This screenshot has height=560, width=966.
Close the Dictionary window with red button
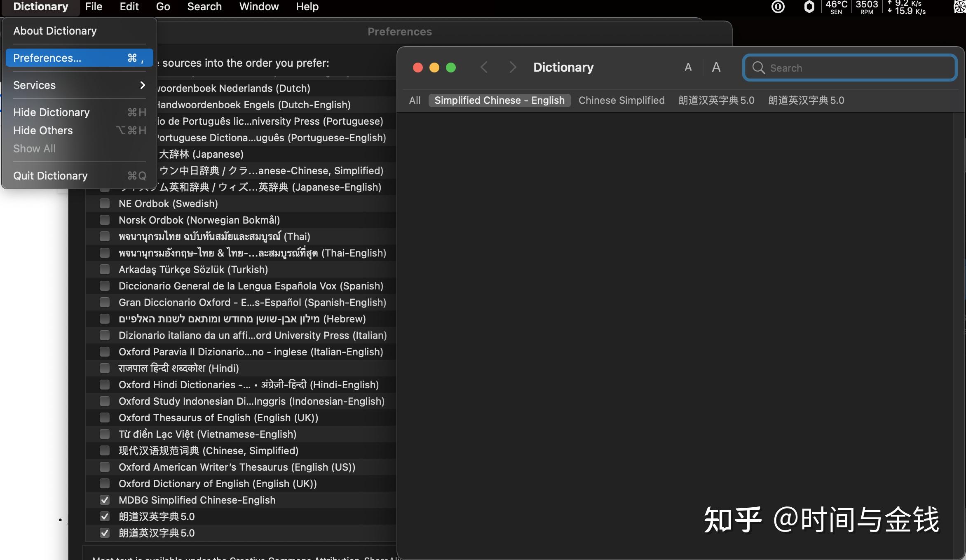(x=417, y=68)
